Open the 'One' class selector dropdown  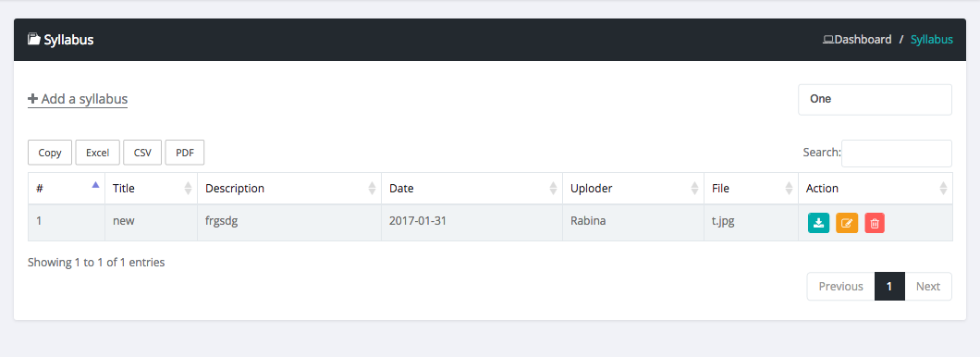875,99
